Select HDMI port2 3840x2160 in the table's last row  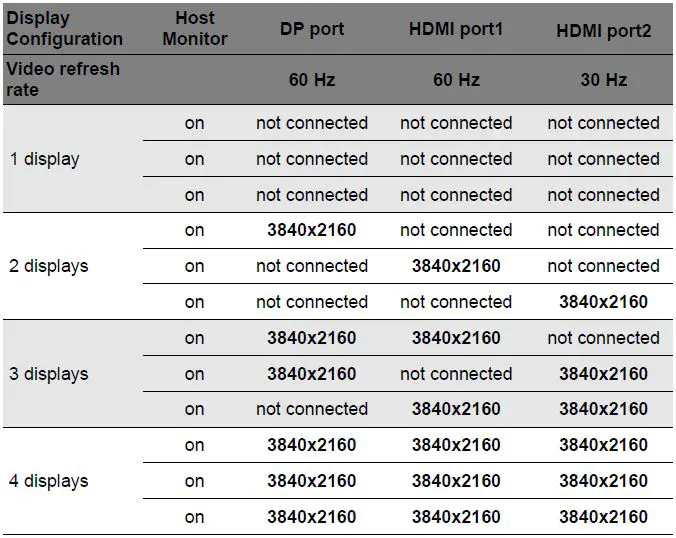pyautogui.click(x=603, y=517)
